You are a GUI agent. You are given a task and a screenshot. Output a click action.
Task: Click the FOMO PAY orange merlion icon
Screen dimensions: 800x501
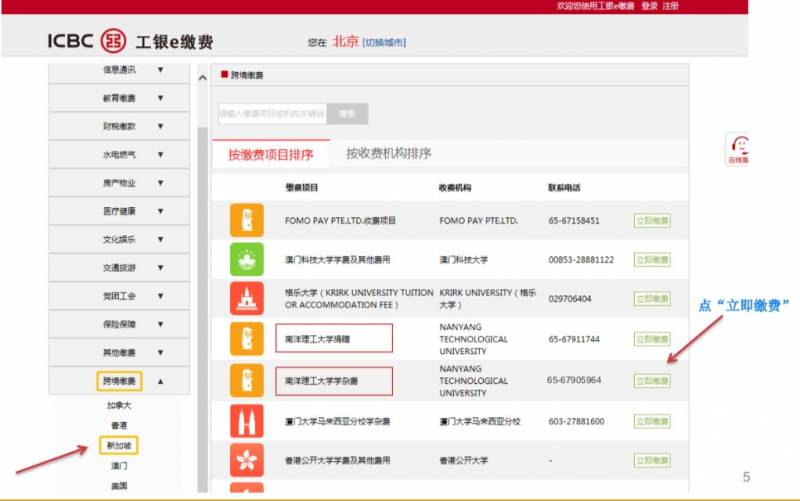[247, 220]
